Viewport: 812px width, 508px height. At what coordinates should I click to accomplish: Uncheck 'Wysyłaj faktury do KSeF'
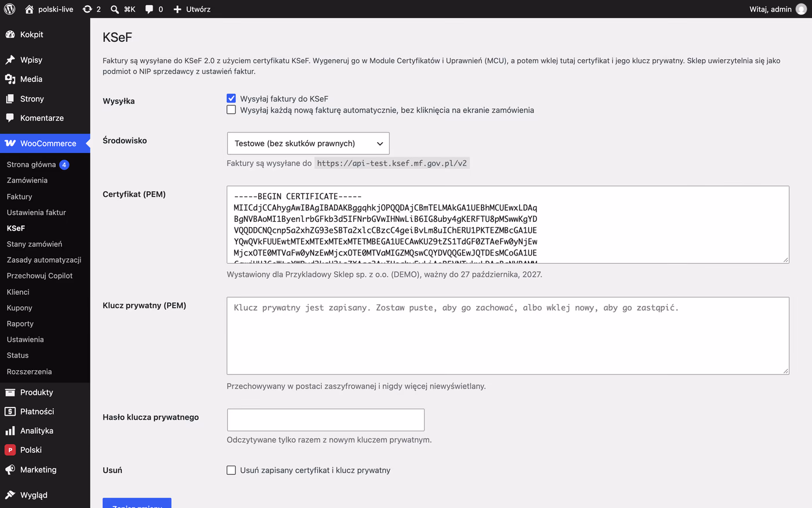coord(231,99)
